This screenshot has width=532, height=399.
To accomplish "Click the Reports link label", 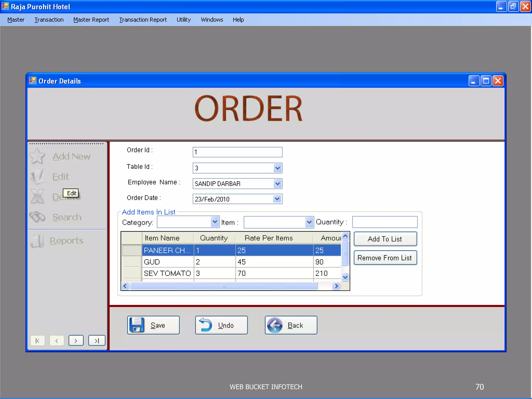I will 66,241.
